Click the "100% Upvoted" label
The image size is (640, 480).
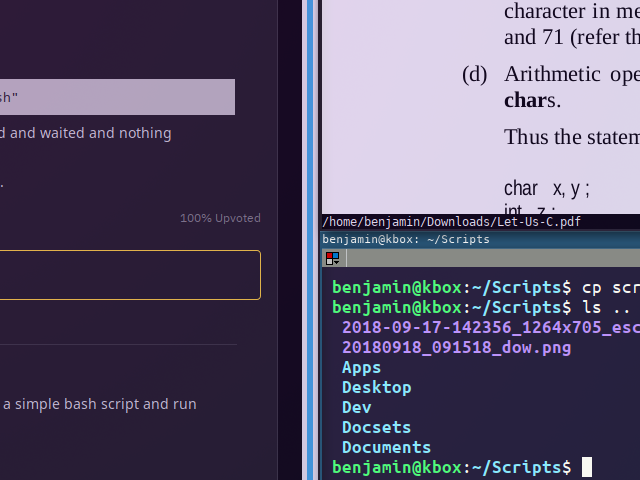(220, 218)
